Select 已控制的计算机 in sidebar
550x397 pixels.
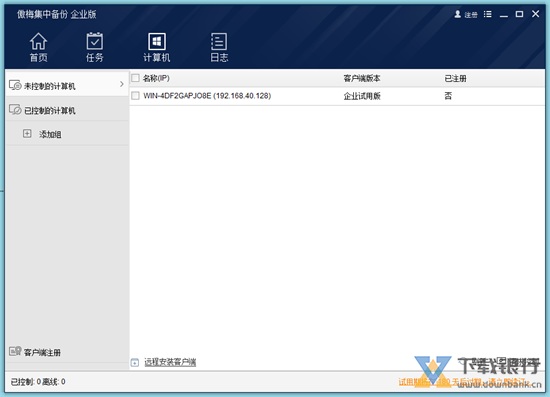(67, 109)
